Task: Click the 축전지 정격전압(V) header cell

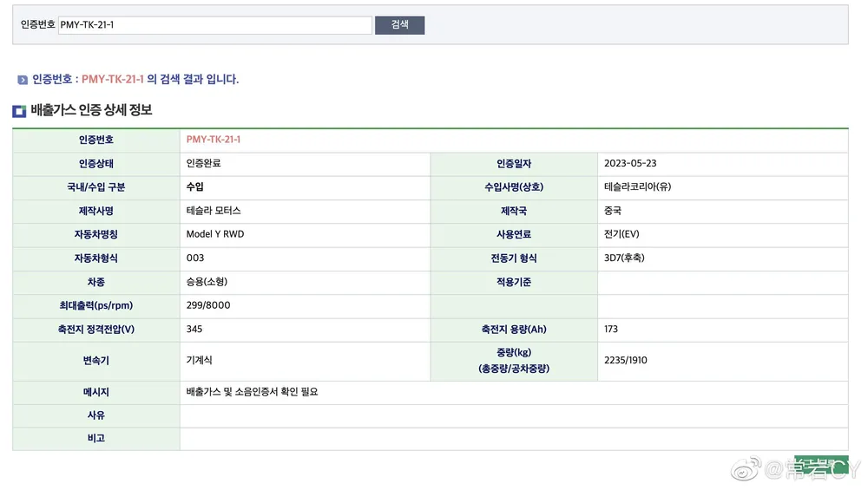Action: point(95,330)
